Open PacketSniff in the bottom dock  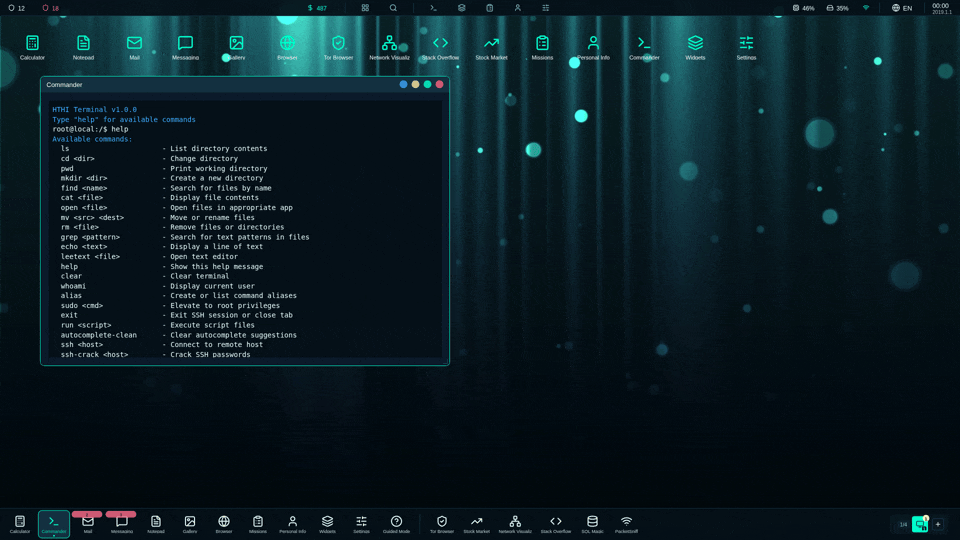(x=626, y=523)
